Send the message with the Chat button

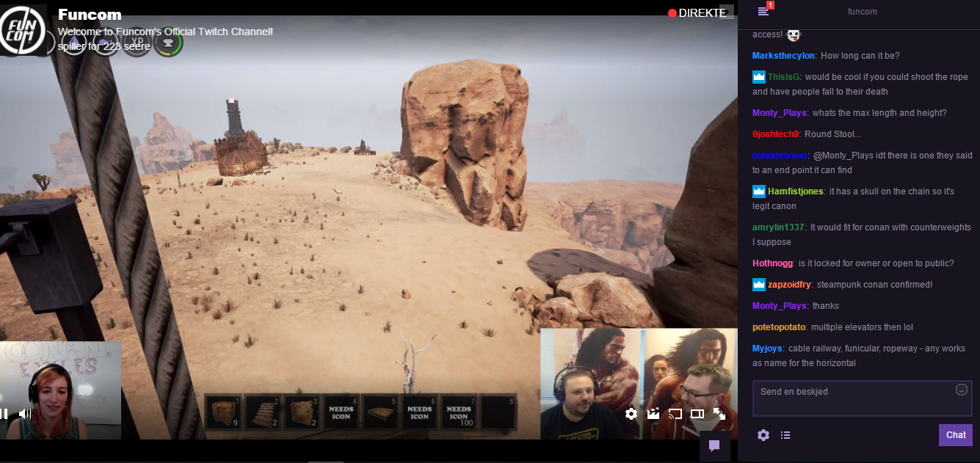pyautogui.click(x=956, y=435)
